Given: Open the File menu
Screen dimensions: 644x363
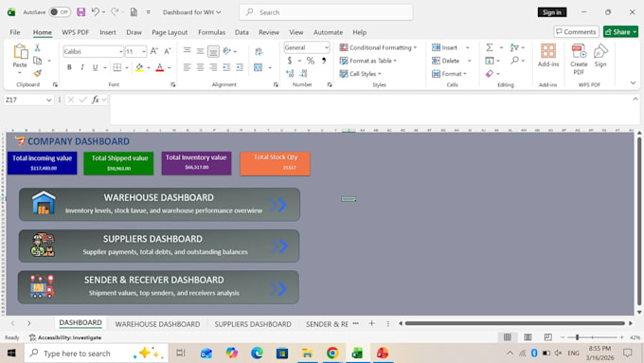Looking at the screenshot, I should tap(15, 32).
